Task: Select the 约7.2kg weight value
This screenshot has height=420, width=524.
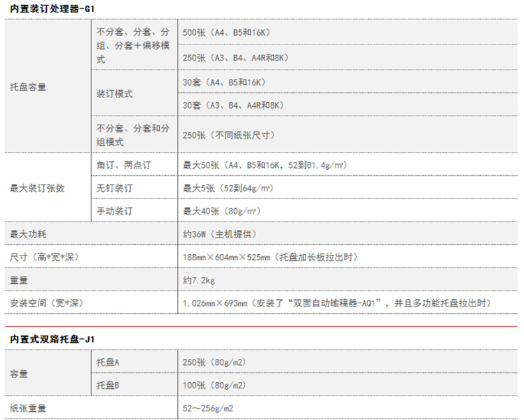Action: 199,281
